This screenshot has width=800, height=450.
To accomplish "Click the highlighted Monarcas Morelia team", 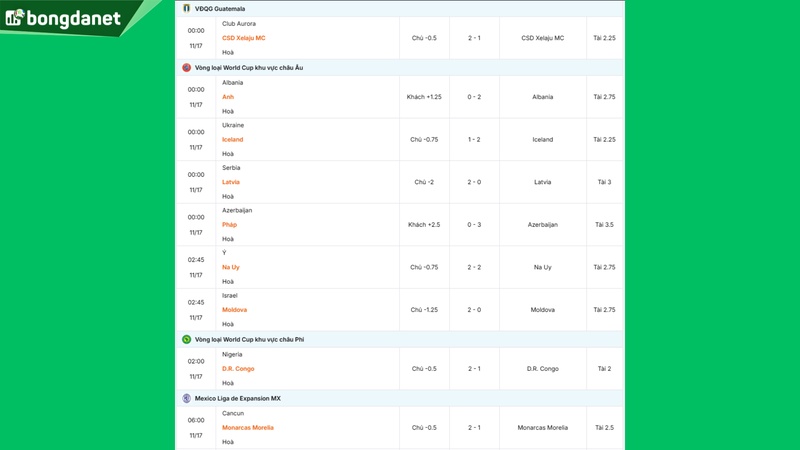I will [248, 427].
